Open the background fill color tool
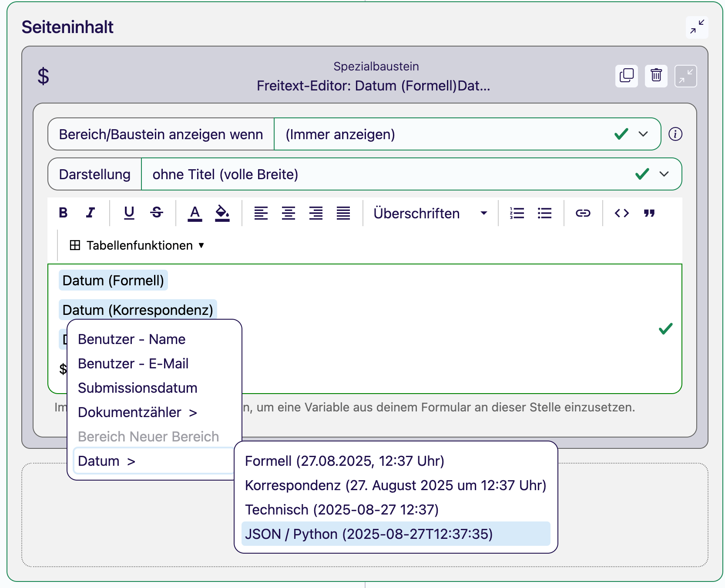This screenshot has height=588, width=725. 222,213
